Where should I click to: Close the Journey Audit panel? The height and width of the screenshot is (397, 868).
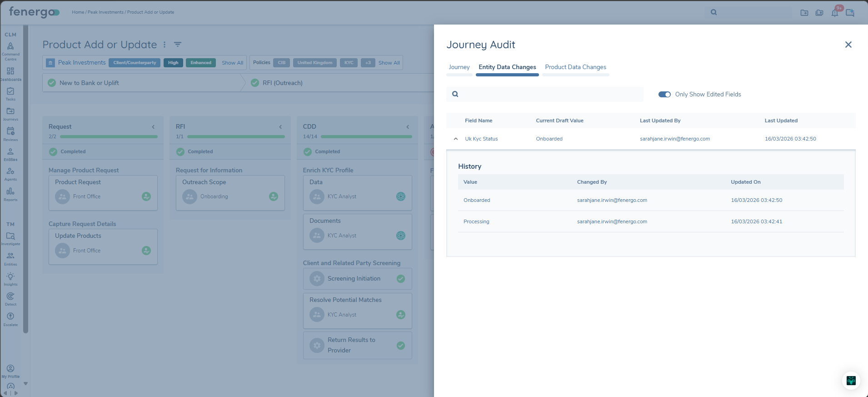(848, 45)
